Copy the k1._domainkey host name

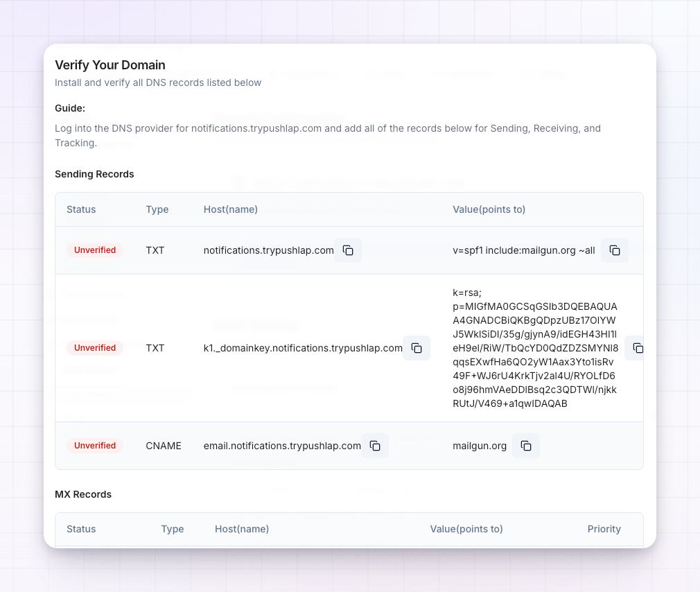click(416, 348)
